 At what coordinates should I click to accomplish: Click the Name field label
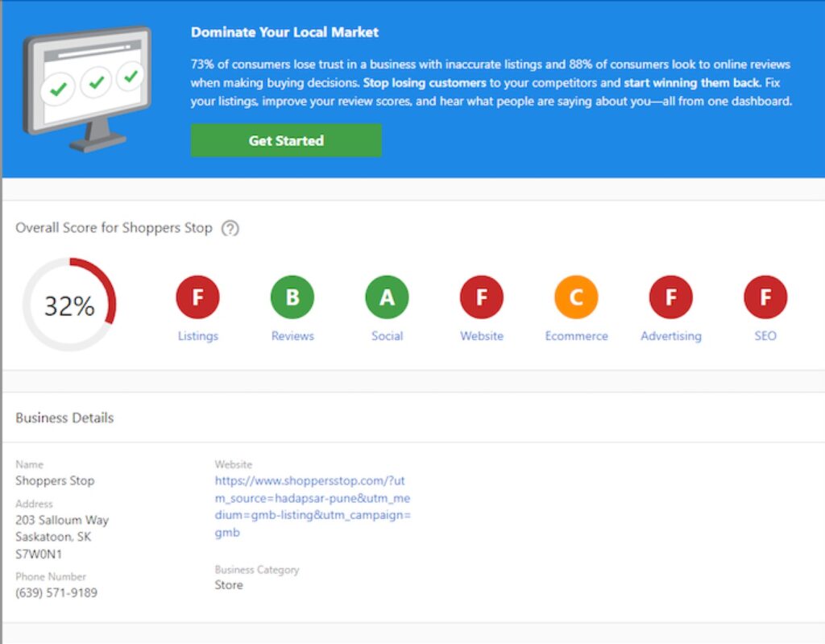[30, 464]
